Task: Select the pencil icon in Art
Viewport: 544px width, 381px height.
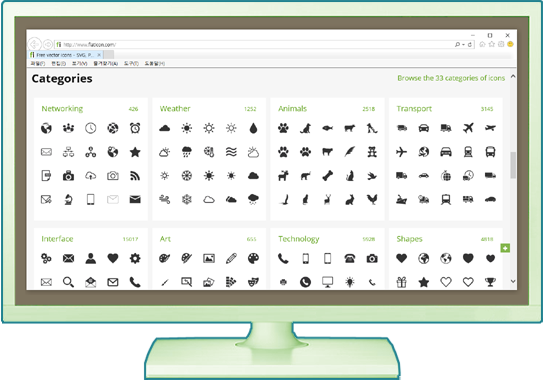Action: [x=231, y=259]
